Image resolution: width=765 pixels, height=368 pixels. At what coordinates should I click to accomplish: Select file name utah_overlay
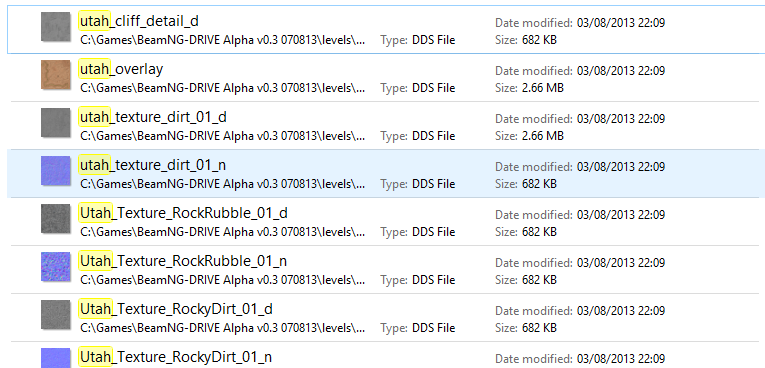(x=121, y=69)
